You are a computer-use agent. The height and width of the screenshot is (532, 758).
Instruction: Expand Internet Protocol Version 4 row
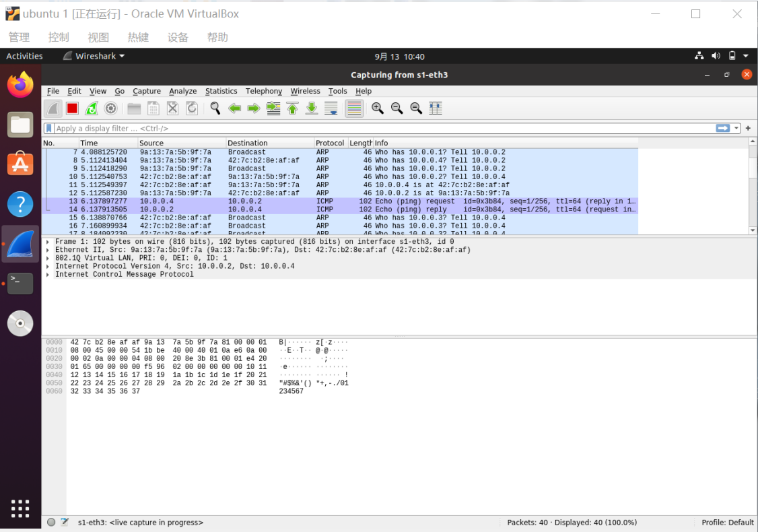(x=47, y=267)
